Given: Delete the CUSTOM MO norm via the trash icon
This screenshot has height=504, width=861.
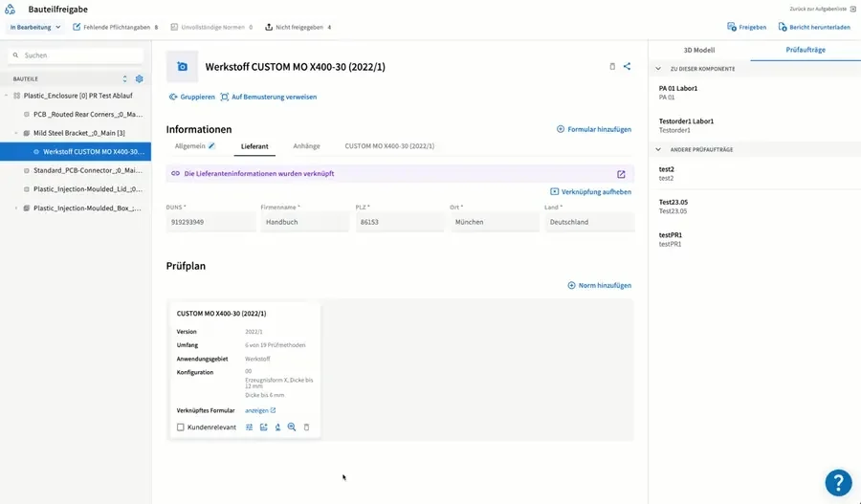Looking at the screenshot, I should tap(306, 427).
